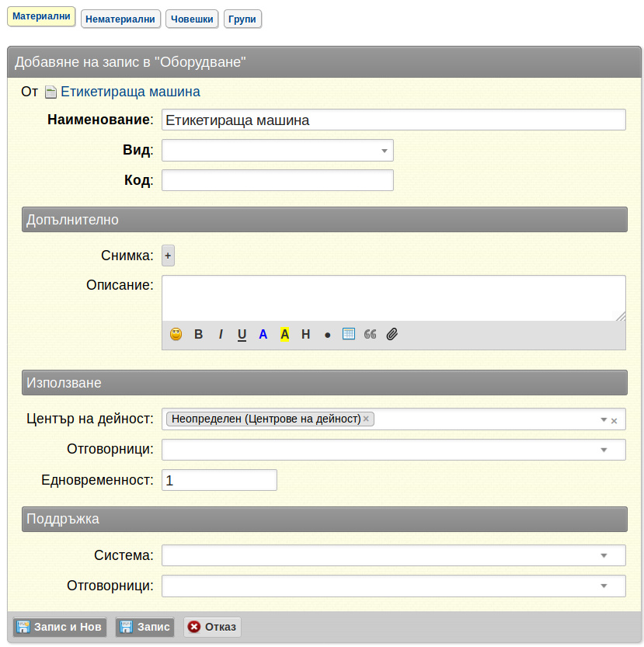Focus the Наименование input field
644x647 pixels.
click(x=393, y=120)
